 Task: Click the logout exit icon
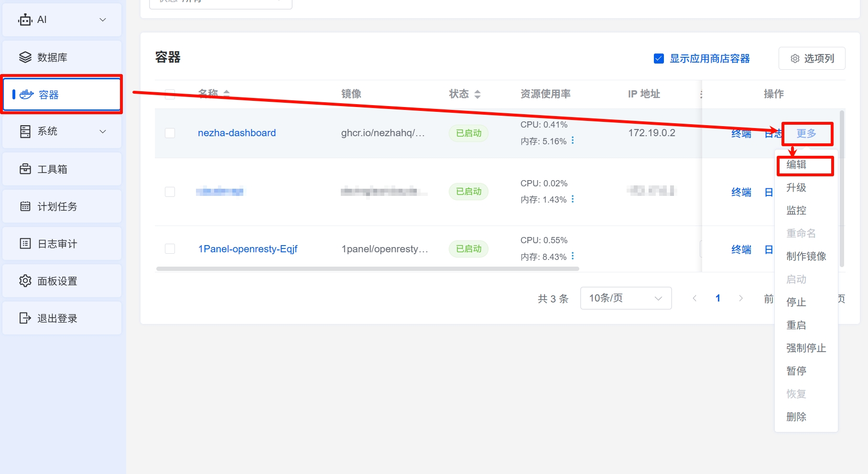(25, 318)
